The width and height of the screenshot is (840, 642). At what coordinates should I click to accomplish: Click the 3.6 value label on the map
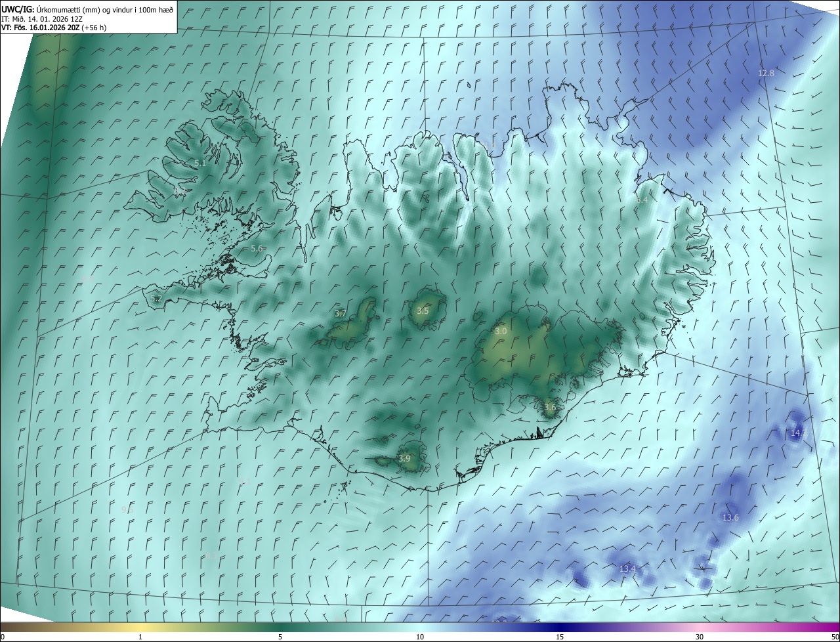550,408
